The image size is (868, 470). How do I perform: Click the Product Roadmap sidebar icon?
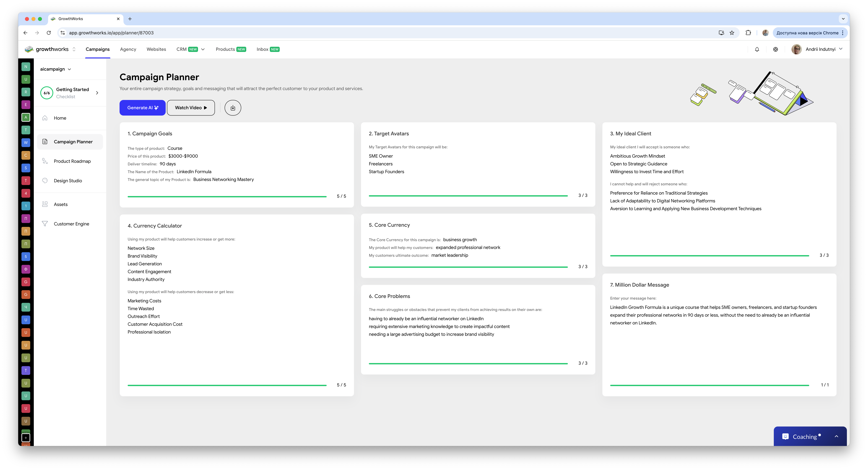click(45, 161)
